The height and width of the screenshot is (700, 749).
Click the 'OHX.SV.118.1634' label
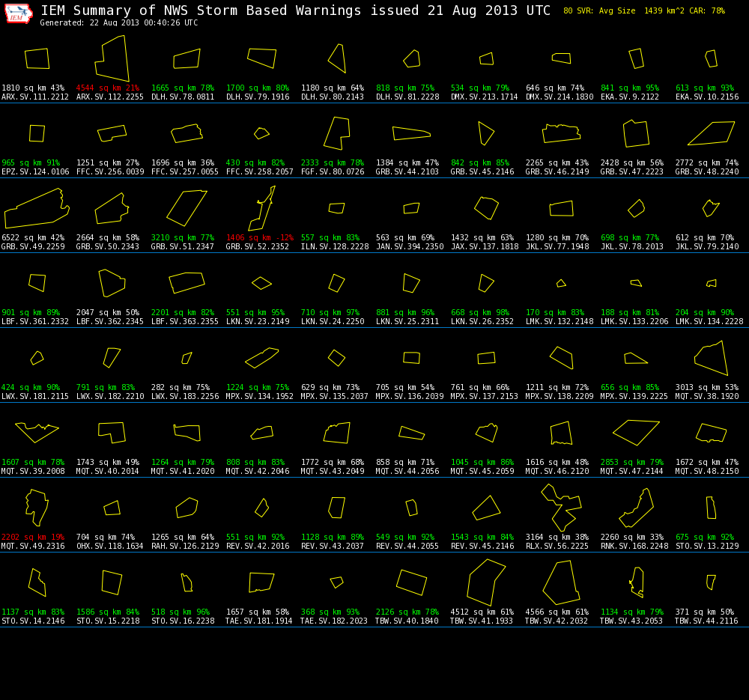(x=110, y=547)
